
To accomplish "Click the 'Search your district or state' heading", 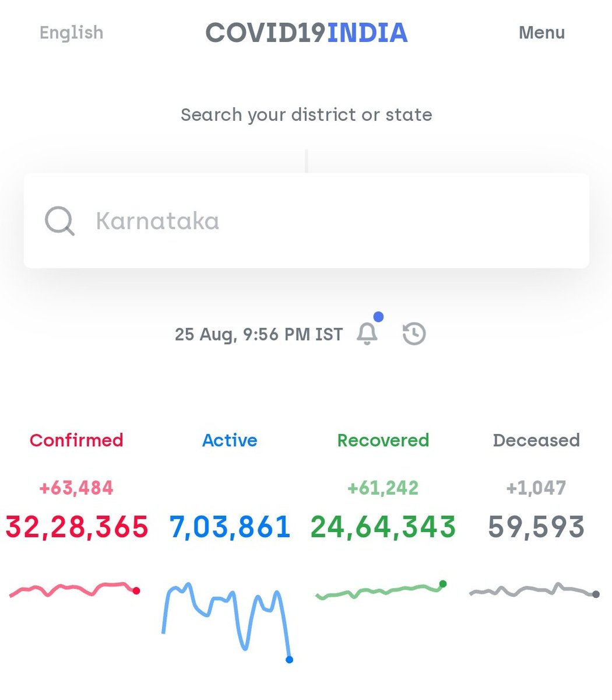I will coord(306,115).
